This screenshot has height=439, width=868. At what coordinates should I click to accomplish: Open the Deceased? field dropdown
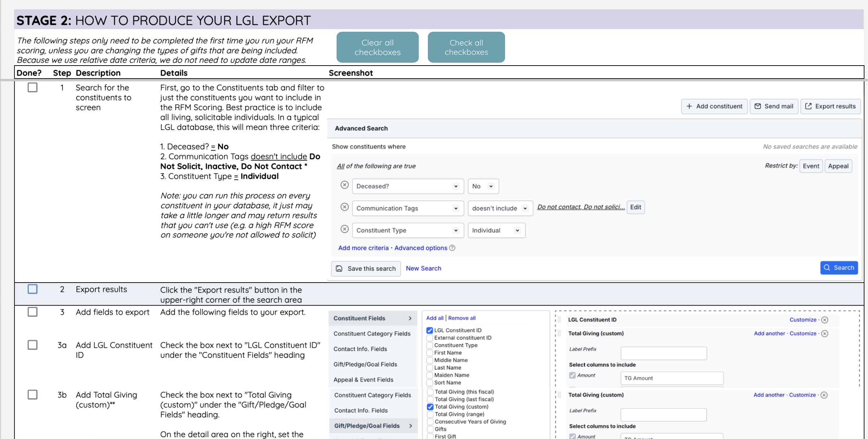click(x=407, y=186)
